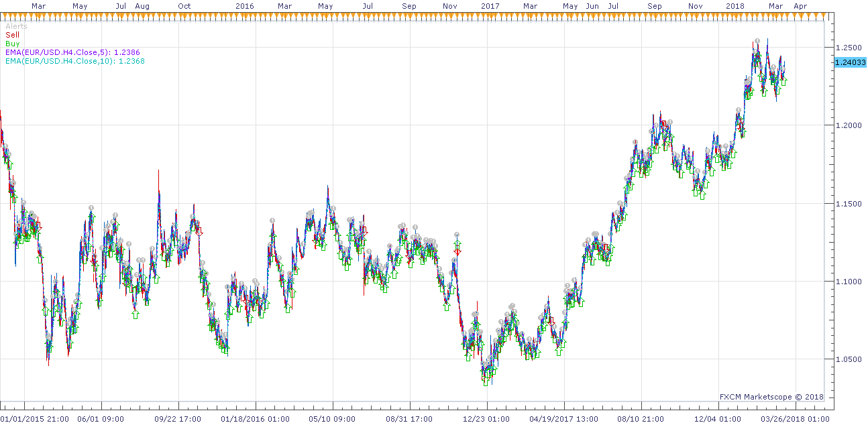Click the 06/01 09:00 date label
This screenshot has width=868, height=427.
pyautogui.click(x=101, y=419)
